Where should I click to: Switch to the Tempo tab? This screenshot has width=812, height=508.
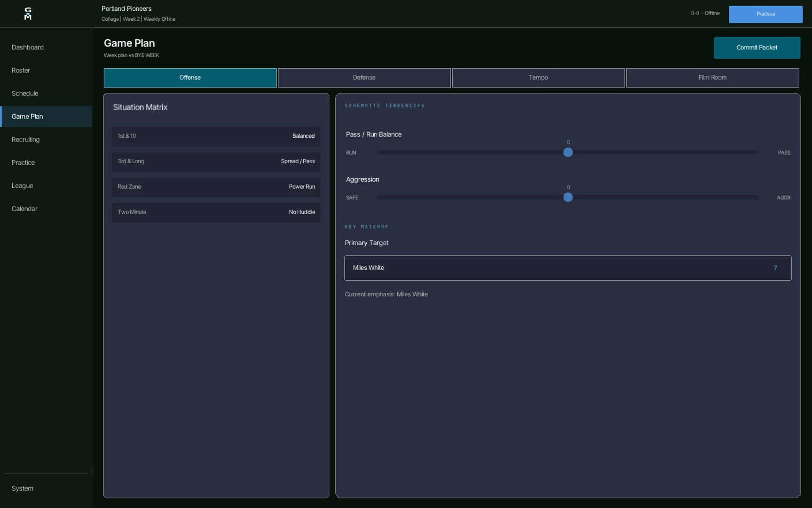point(538,78)
